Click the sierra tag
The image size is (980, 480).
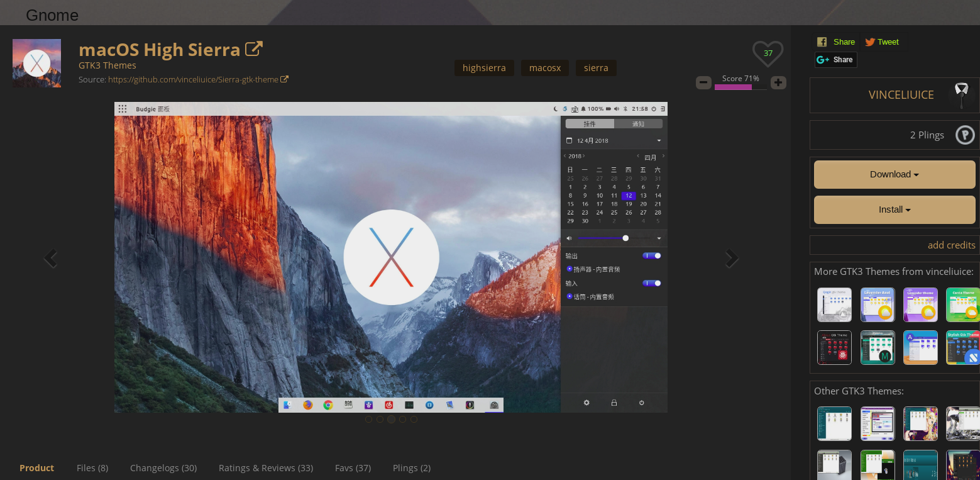(596, 68)
